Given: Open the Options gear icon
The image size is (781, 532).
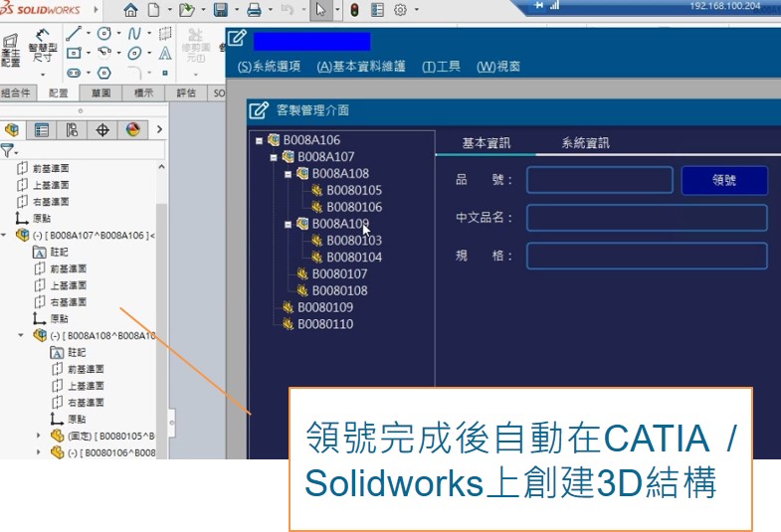Looking at the screenshot, I should (x=400, y=10).
